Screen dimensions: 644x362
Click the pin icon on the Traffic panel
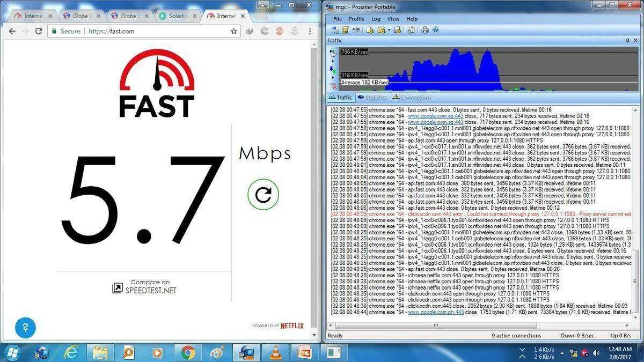point(627,41)
